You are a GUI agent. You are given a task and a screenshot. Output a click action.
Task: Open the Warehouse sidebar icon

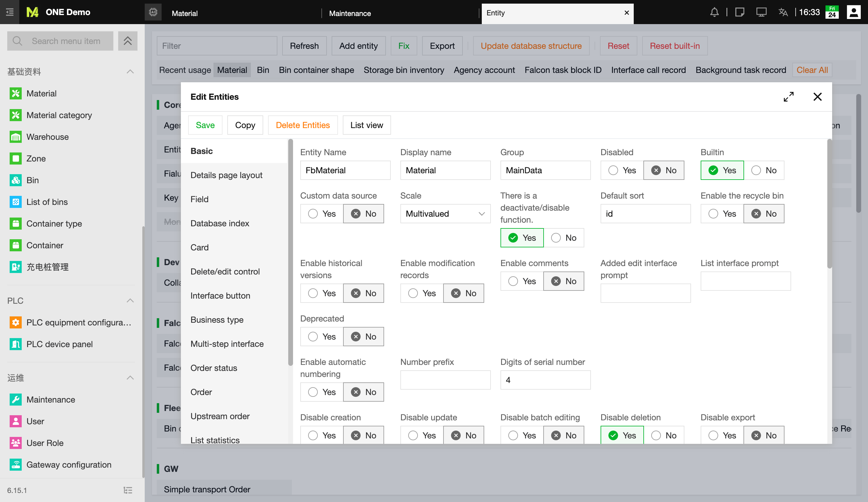[x=15, y=137]
